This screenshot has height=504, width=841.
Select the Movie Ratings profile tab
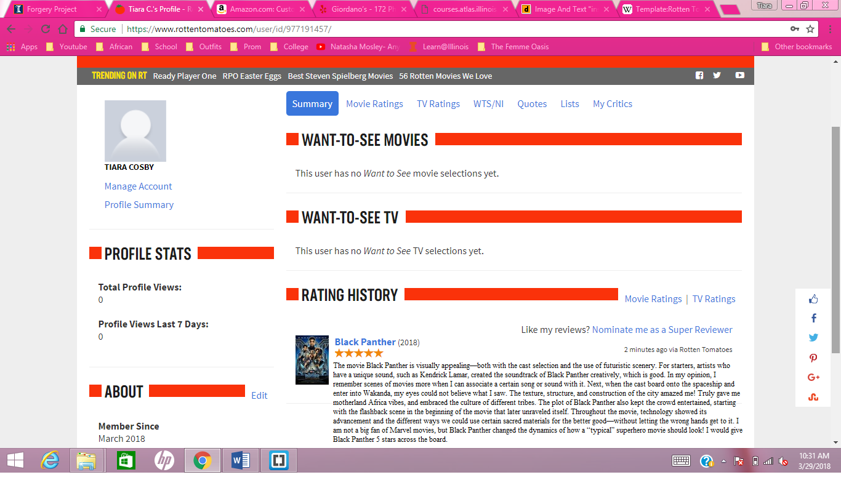click(374, 104)
